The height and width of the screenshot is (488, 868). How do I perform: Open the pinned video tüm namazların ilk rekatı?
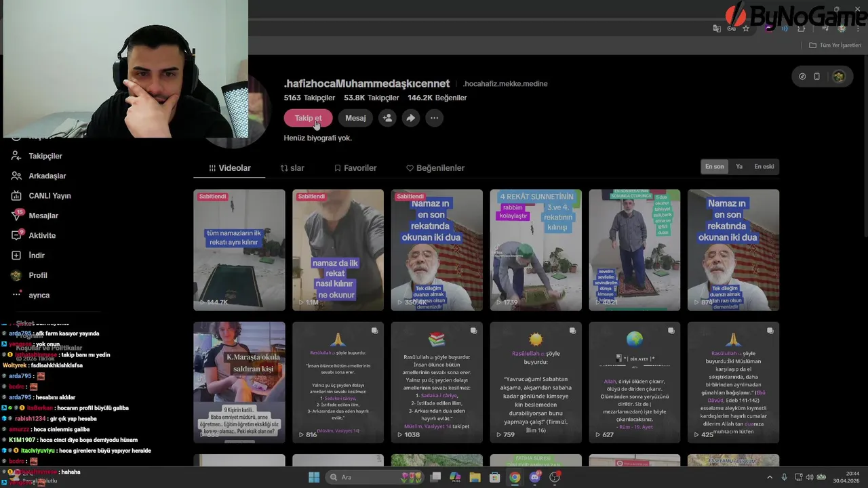coord(239,250)
